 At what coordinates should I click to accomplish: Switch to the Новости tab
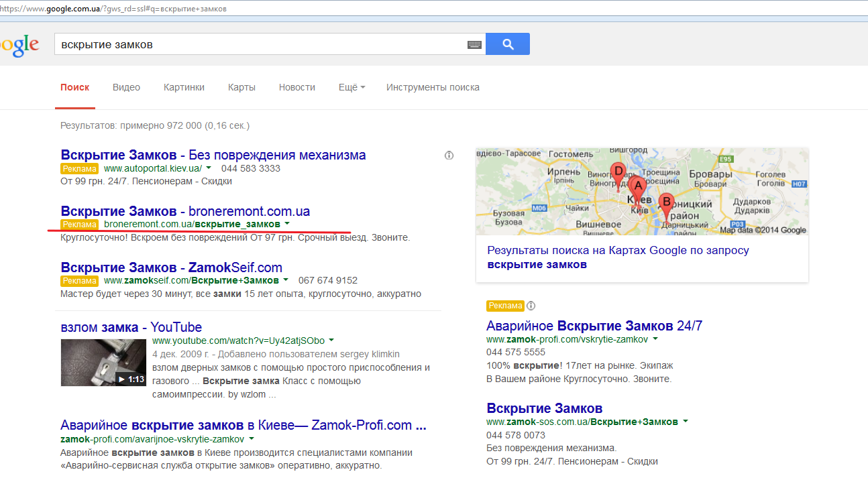coord(296,87)
